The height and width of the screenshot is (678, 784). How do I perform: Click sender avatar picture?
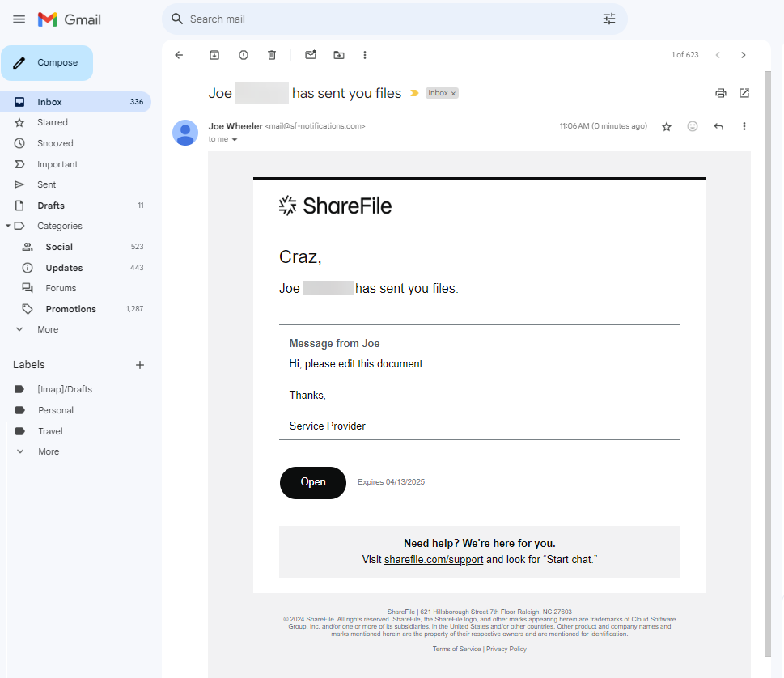coord(185,133)
